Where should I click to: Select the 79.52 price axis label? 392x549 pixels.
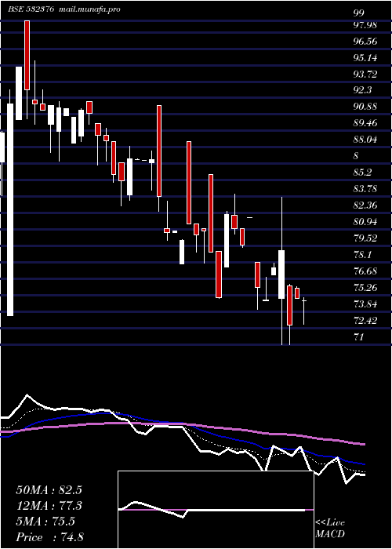point(365,238)
